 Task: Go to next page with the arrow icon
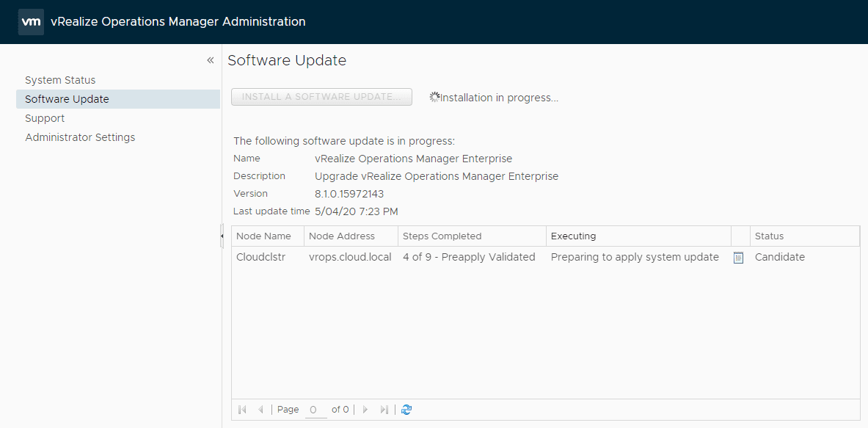(x=365, y=409)
